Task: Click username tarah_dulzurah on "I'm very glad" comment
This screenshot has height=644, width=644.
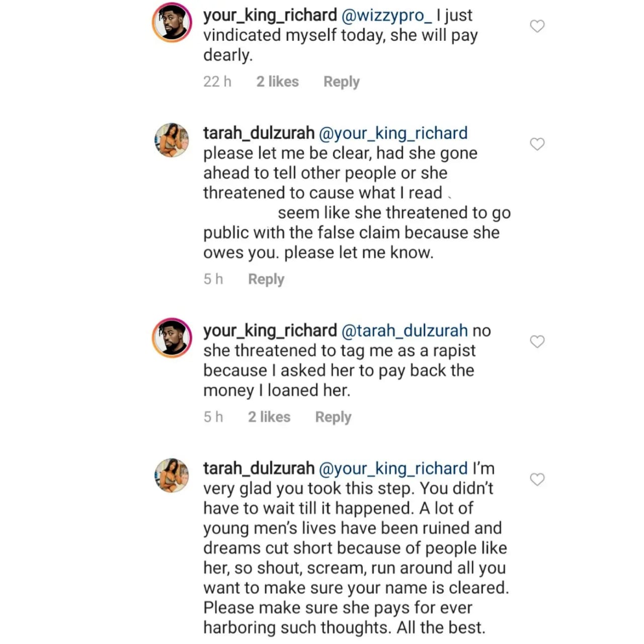Action: pyautogui.click(x=259, y=469)
